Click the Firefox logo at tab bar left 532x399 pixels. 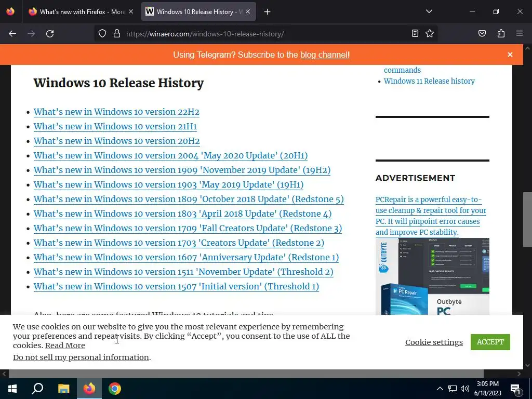pos(10,11)
